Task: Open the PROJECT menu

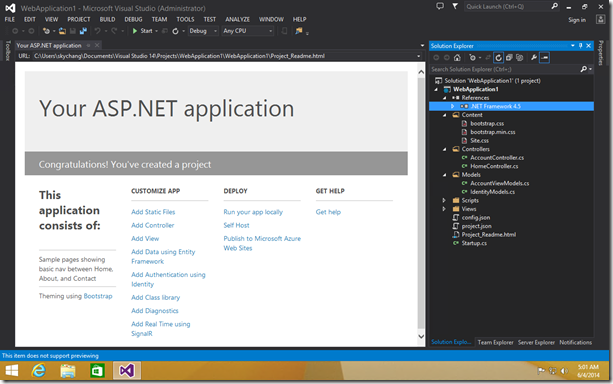Action: pos(79,19)
